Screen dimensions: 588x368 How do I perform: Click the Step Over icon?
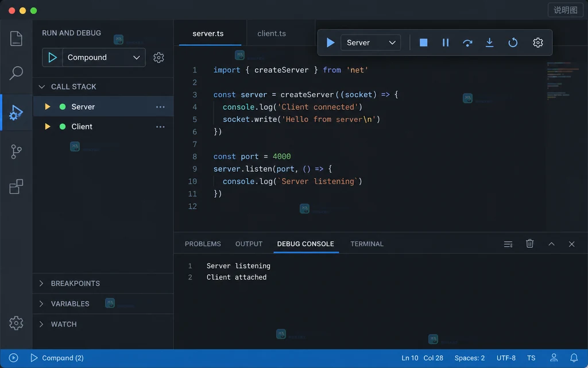point(467,43)
